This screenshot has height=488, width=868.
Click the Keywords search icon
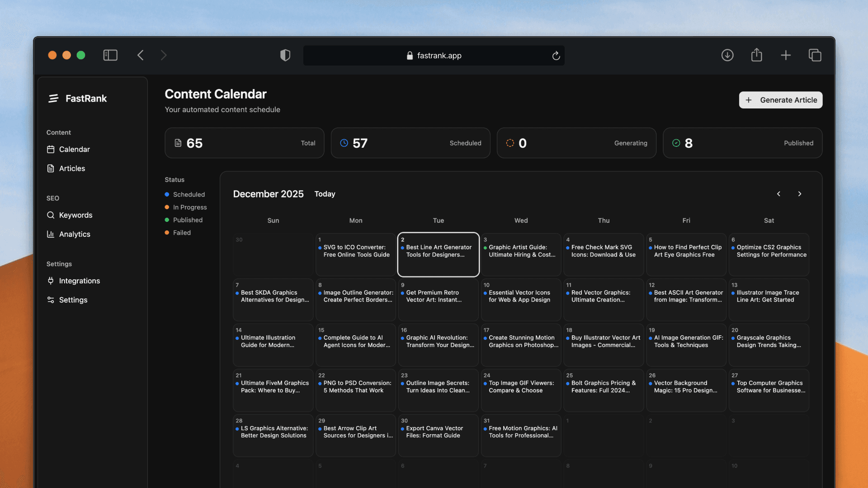[x=51, y=215]
